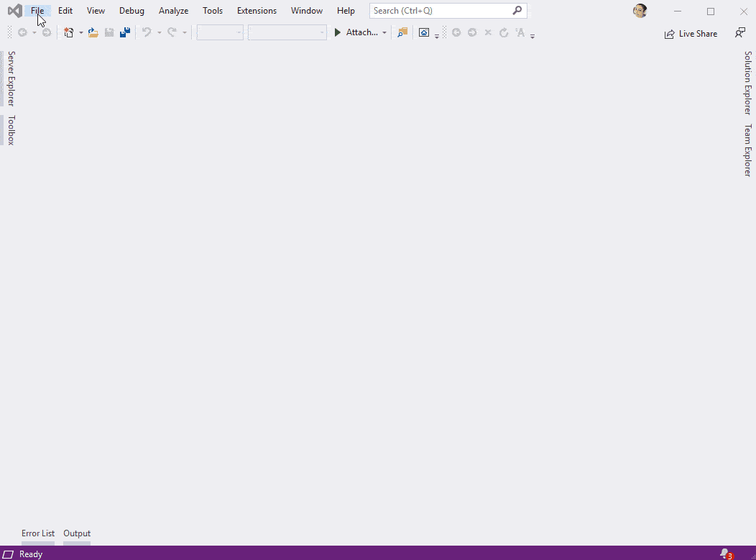Start debugging with the Attach button

click(x=359, y=32)
